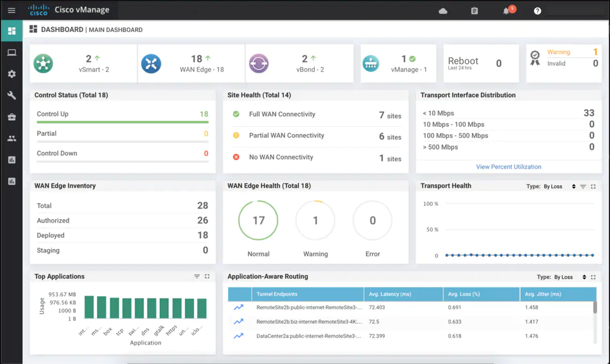The image size is (610, 364).
Task: Open Transport Health type By Loss dropdown
Action: click(x=559, y=186)
